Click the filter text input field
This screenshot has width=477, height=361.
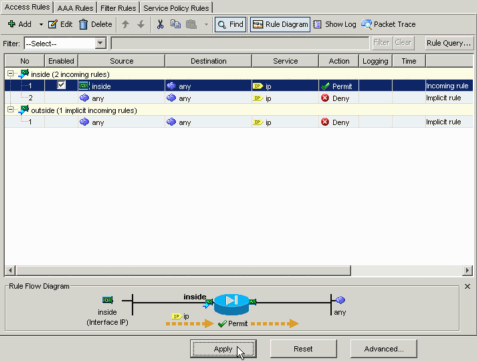240,43
